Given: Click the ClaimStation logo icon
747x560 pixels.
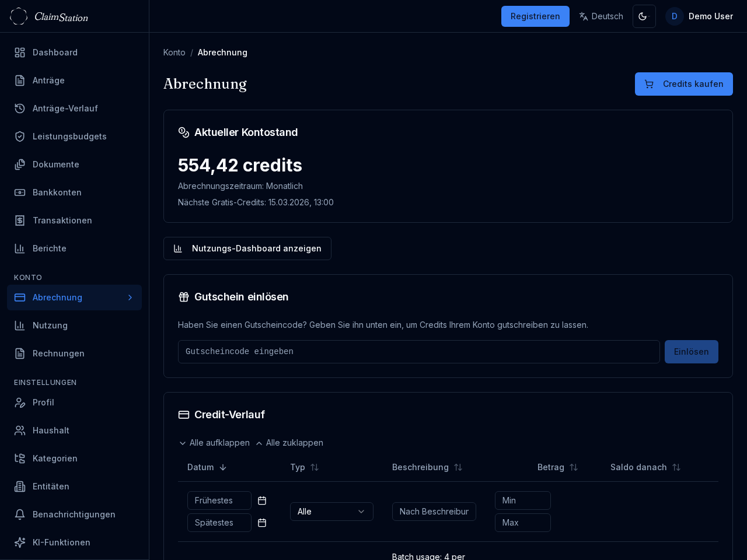Looking at the screenshot, I should 19,16.
